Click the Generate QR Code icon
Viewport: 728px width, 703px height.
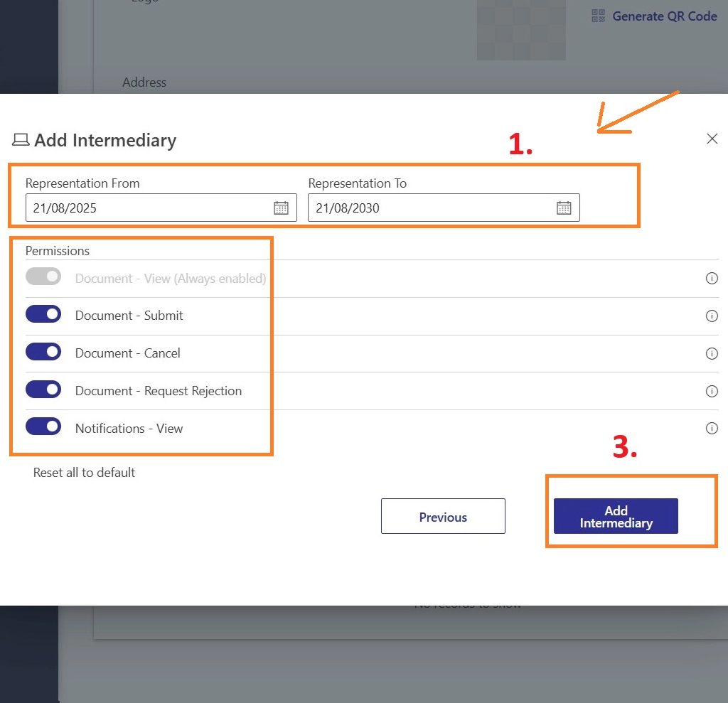(x=599, y=16)
